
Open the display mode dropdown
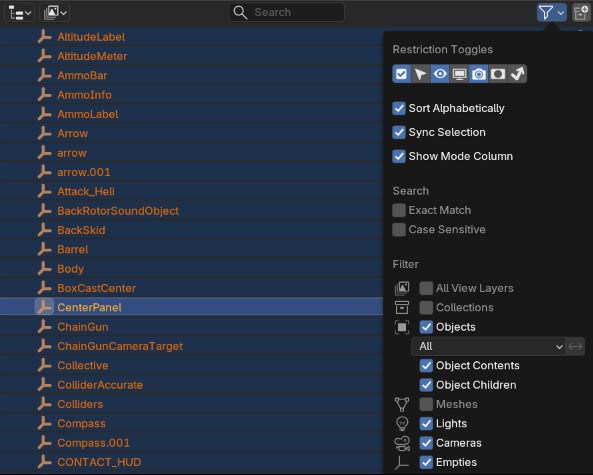click(55, 12)
